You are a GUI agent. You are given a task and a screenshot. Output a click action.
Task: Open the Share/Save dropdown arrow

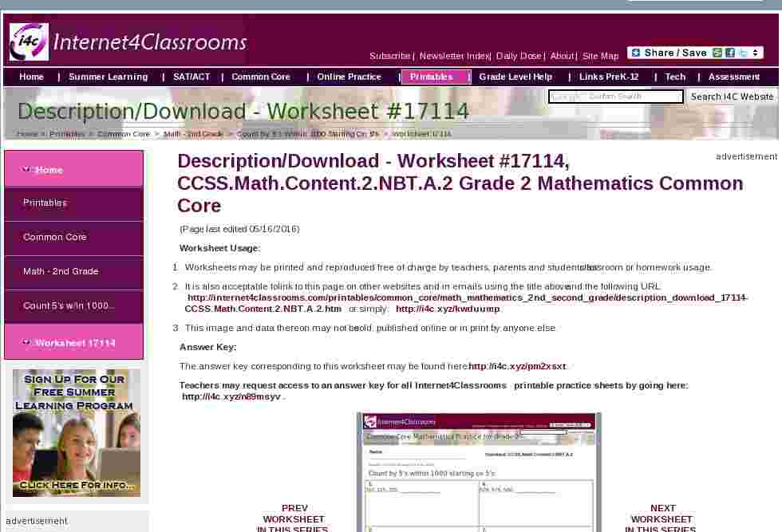pyautogui.click(x=755, y=53)
